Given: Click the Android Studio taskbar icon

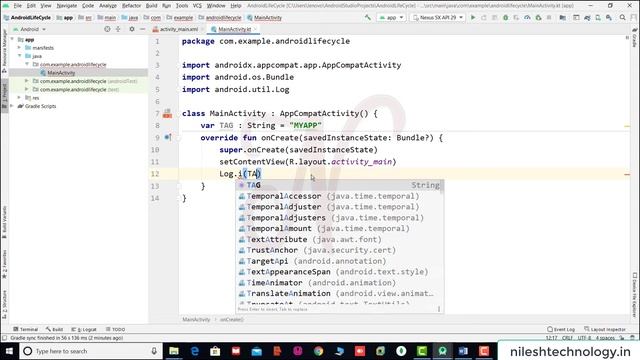Looking at the screenshot, I should 442,351.
